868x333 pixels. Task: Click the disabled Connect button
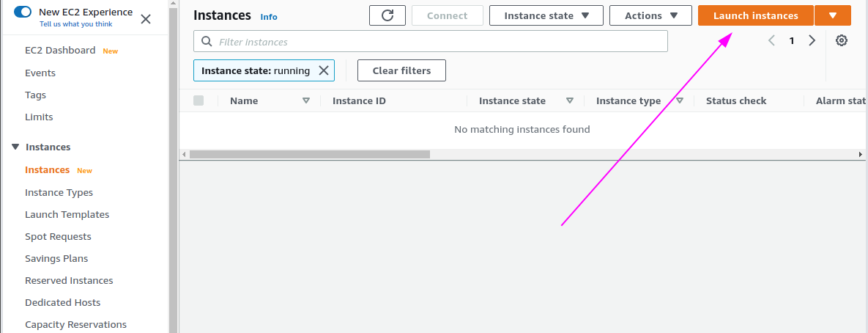coord(448,15)
